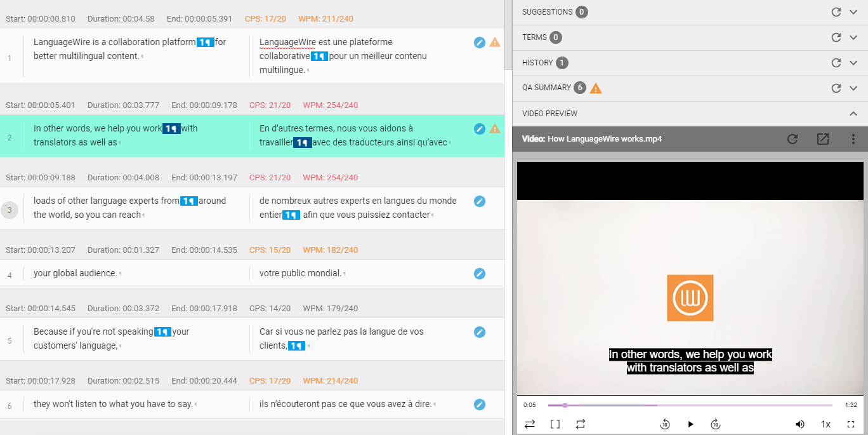Click the video progress bar
The image size is (868, 435).
click(x=692, y=405)
